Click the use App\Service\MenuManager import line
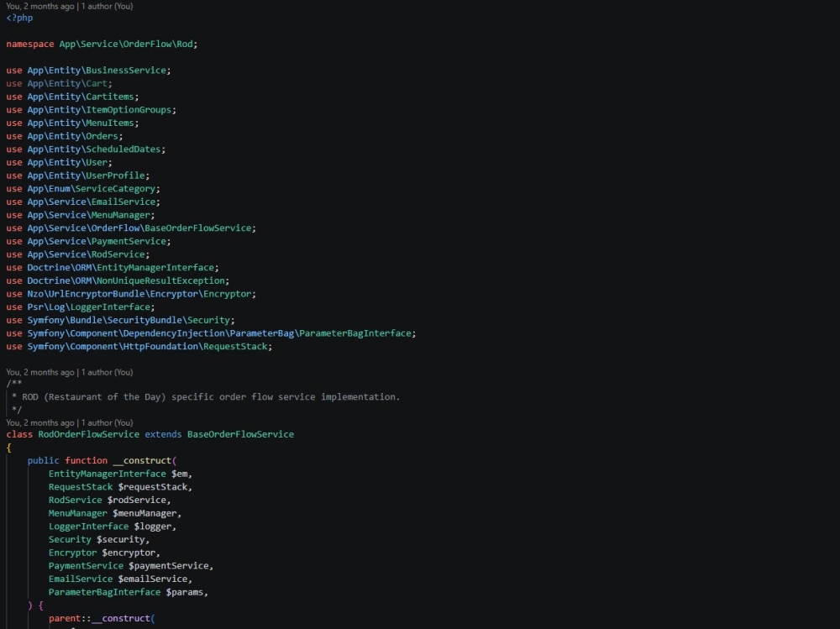This screenshot has width=840, height=629. (x=81, y=215)
